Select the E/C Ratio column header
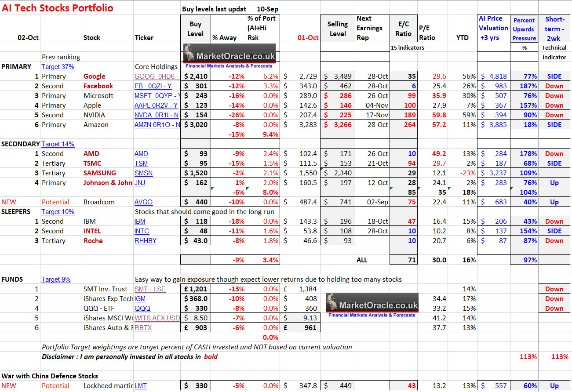 tap(404, 29)
